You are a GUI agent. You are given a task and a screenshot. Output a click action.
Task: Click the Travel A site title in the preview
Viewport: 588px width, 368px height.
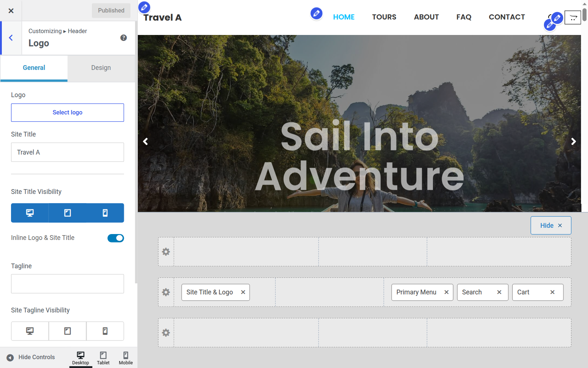162,18
